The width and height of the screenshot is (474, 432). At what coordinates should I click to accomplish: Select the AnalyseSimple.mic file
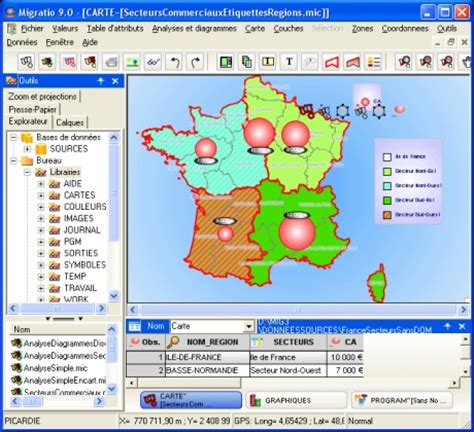[56, 368]
